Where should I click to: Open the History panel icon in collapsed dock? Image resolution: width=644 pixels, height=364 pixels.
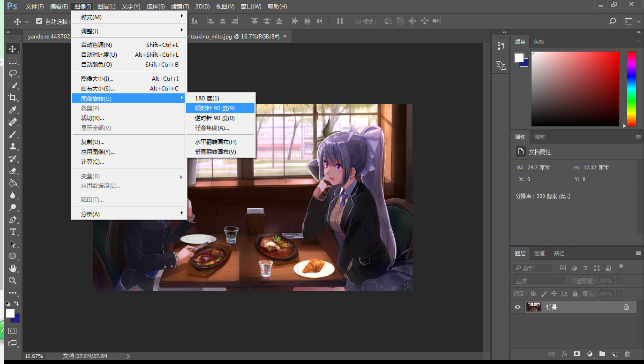(501, 46)
